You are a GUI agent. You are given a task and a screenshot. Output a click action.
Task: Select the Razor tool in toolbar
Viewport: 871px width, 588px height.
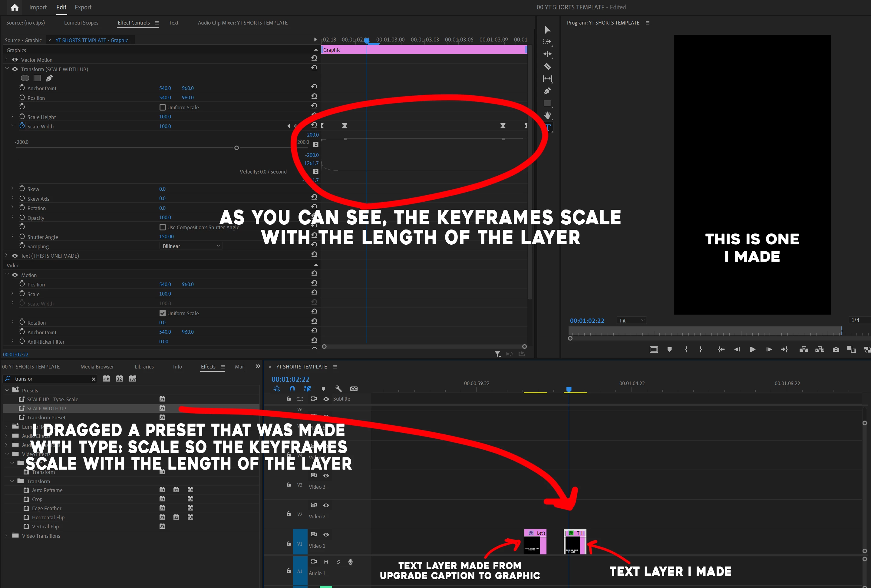point(547,66)
